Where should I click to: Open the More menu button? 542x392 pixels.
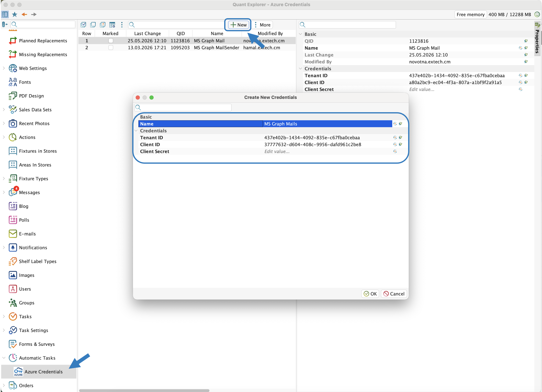pos(262,25)
